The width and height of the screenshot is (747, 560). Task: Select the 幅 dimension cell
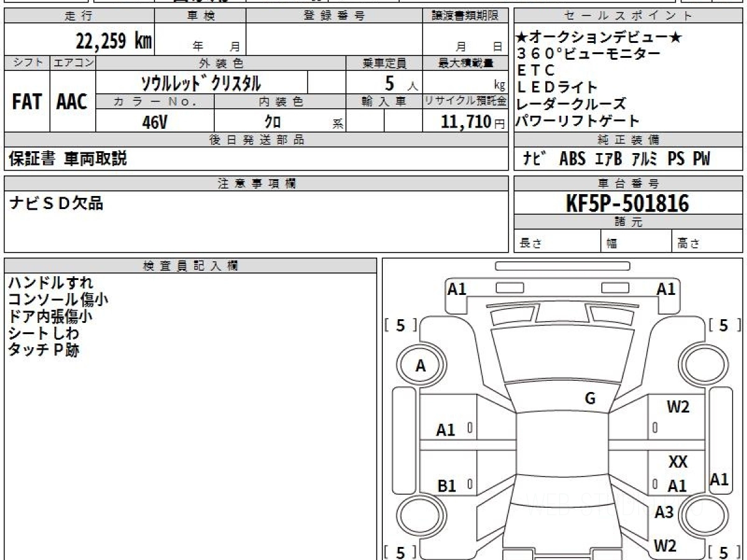pos(637,242)
